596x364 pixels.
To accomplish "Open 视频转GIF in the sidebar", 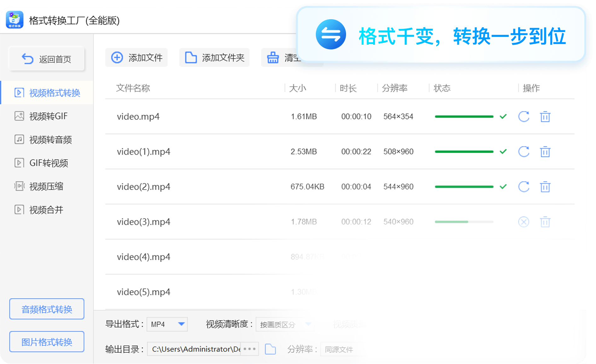I will coord(47,116).
